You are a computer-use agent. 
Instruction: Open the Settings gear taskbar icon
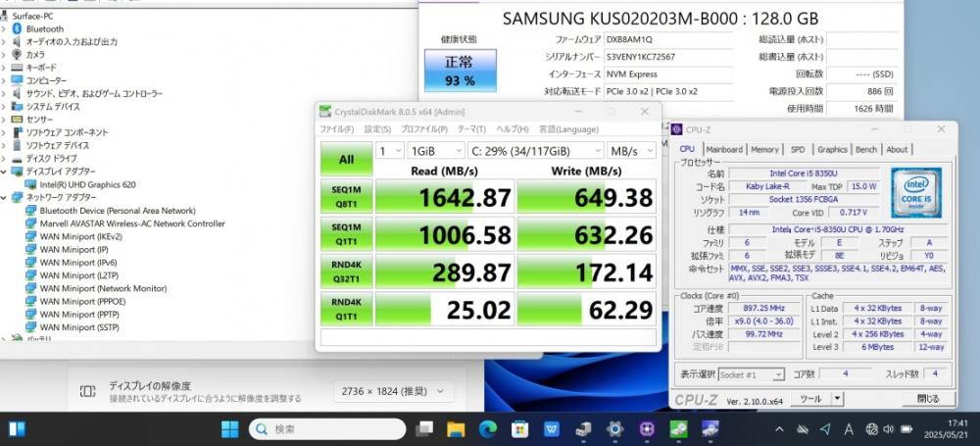tap(615, 429)
